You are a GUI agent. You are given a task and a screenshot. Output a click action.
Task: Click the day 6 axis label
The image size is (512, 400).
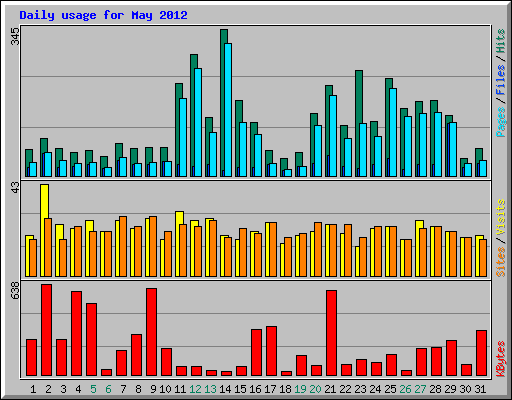pos(108,389)
